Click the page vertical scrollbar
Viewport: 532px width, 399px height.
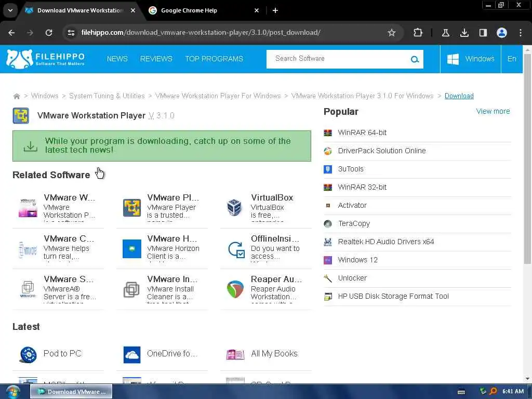pyautogui.click(x=527, y=158)
